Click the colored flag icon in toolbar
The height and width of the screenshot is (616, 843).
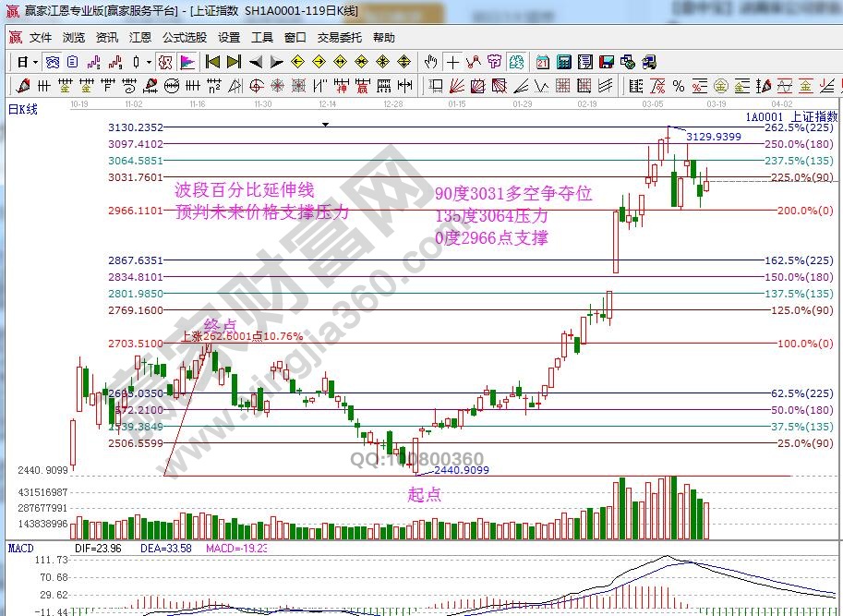coord(187,62)
